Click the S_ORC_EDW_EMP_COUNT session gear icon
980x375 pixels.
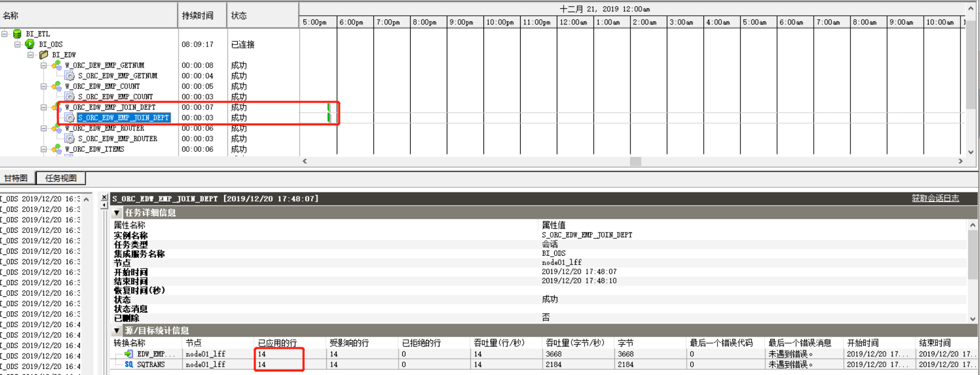pos(70,97)
